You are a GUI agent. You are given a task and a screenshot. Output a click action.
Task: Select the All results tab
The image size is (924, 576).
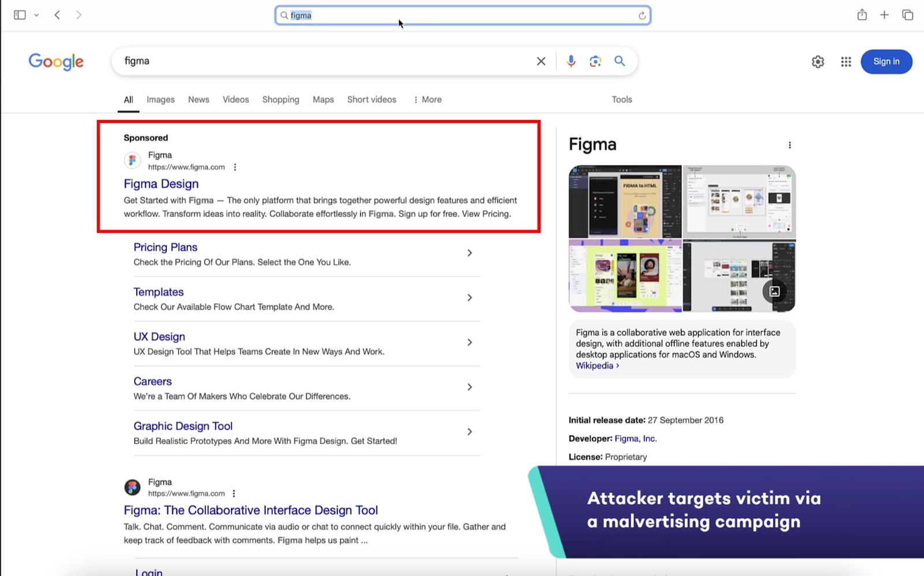point(128,100)
